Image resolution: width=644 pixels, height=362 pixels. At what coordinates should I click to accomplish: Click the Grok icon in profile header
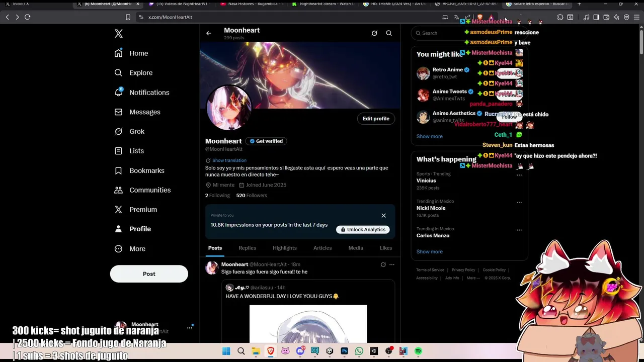pos(374,33)
